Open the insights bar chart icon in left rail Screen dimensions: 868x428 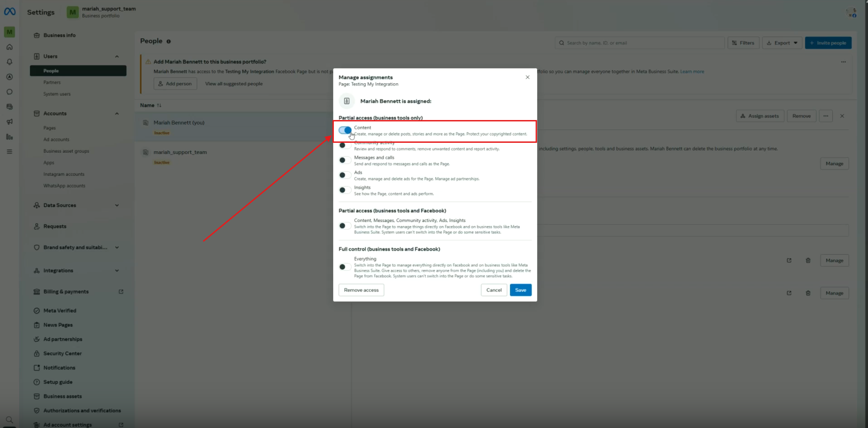pos(10,137)
